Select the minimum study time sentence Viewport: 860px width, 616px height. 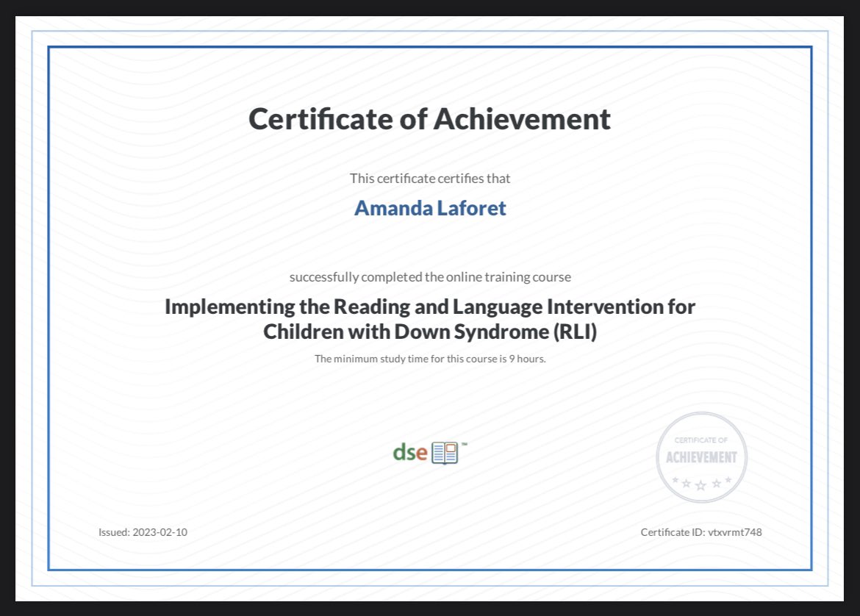point(430,359)
